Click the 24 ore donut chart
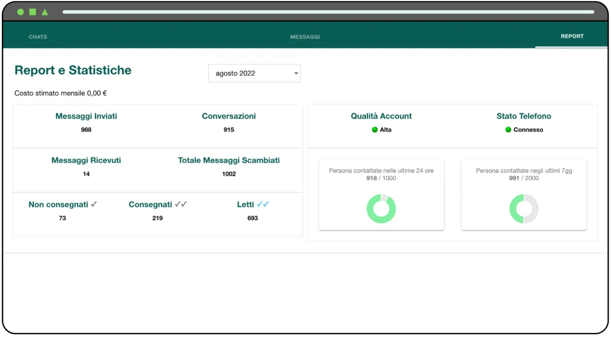 [381, 208]
